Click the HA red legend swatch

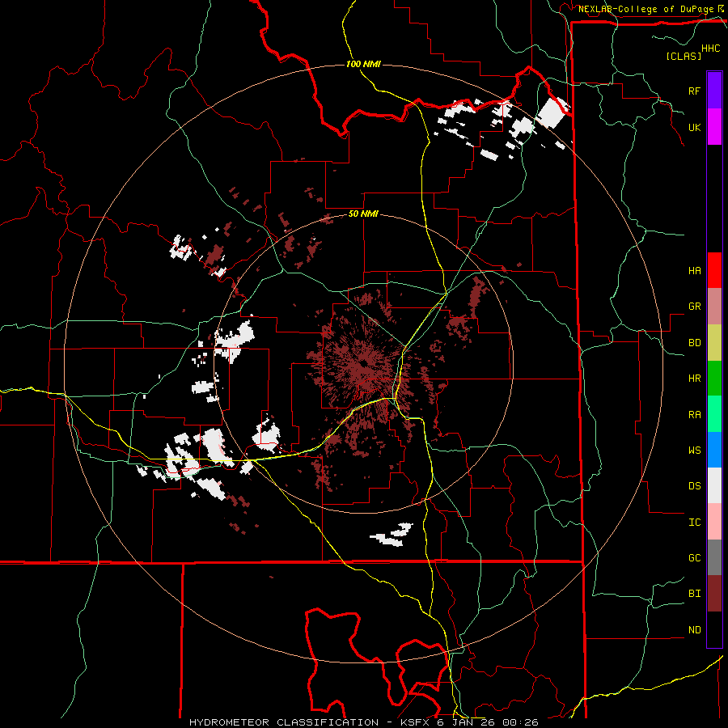click(x=714, y=270)
